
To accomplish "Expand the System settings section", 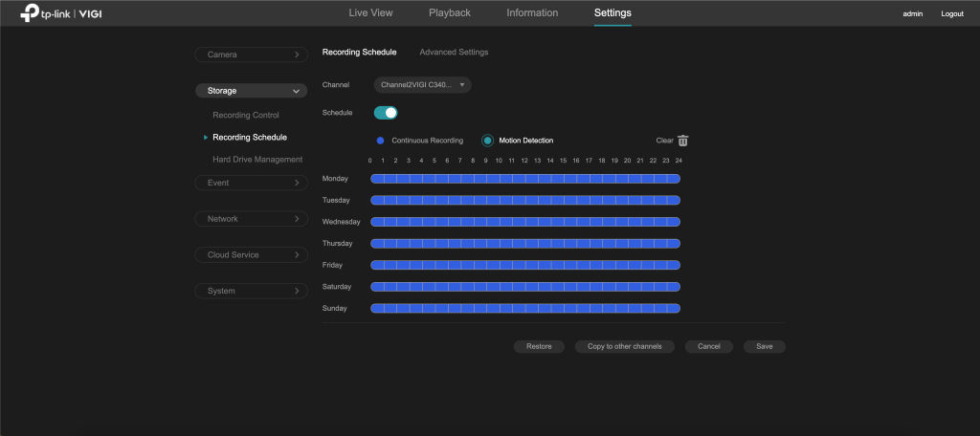I will [252, 291].
